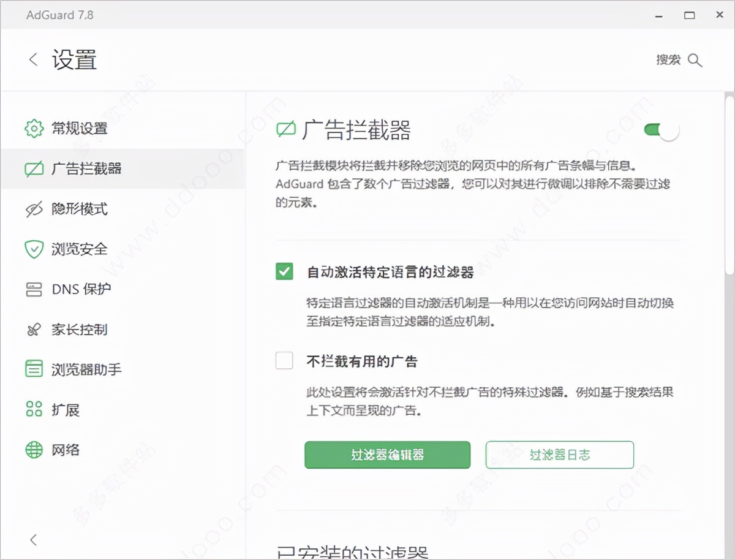Click the DNS protection server icon
This screenshot has height=560, width=735.
click(34, 289)
